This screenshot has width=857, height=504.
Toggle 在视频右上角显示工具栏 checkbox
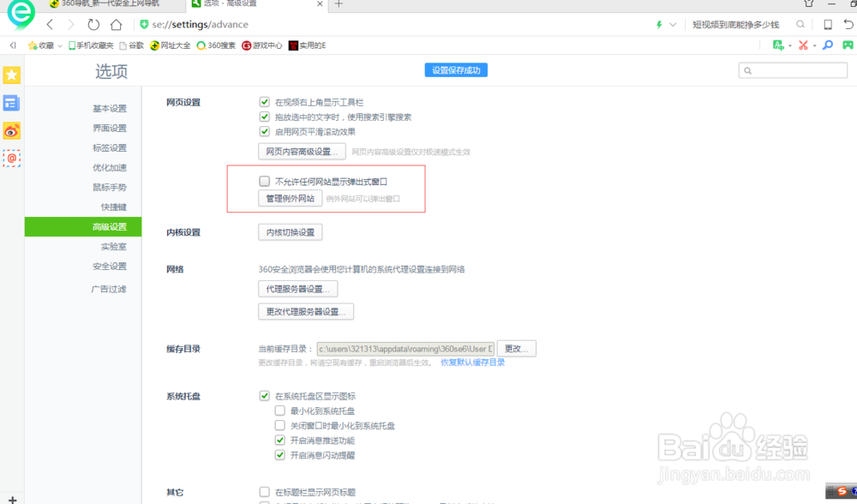point(265,102)
